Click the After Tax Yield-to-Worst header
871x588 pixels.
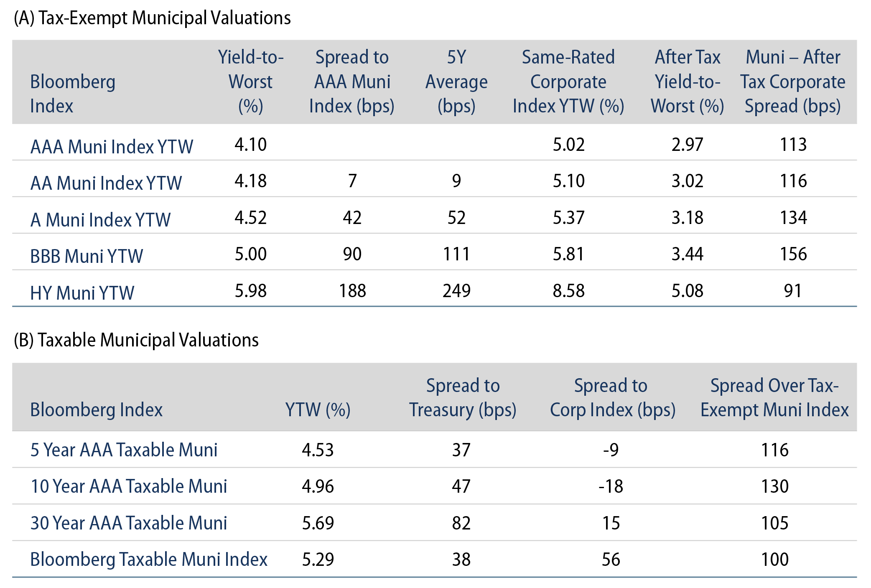[688, 81]
